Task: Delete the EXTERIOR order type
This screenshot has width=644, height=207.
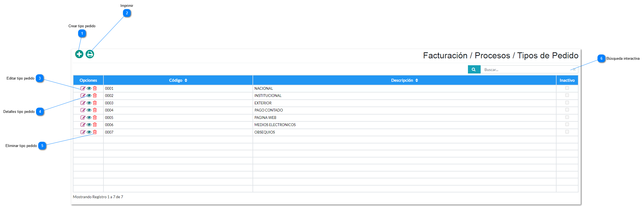Action: 95,103
